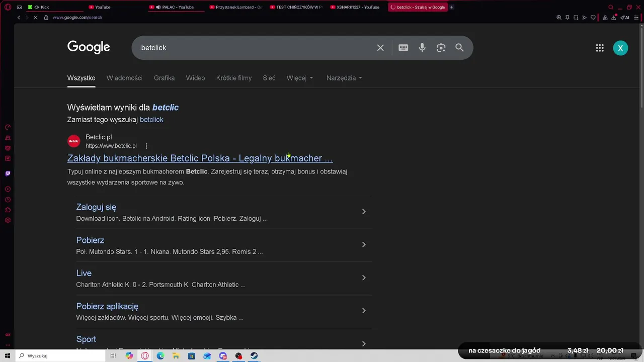Open the on-screen keyboard input tool
The width and height of the screenshot is (644, 362).
(403, 48)
